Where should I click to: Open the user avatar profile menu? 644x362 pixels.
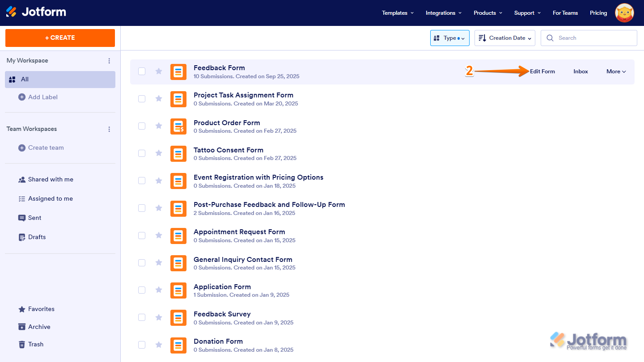[624, 13]
